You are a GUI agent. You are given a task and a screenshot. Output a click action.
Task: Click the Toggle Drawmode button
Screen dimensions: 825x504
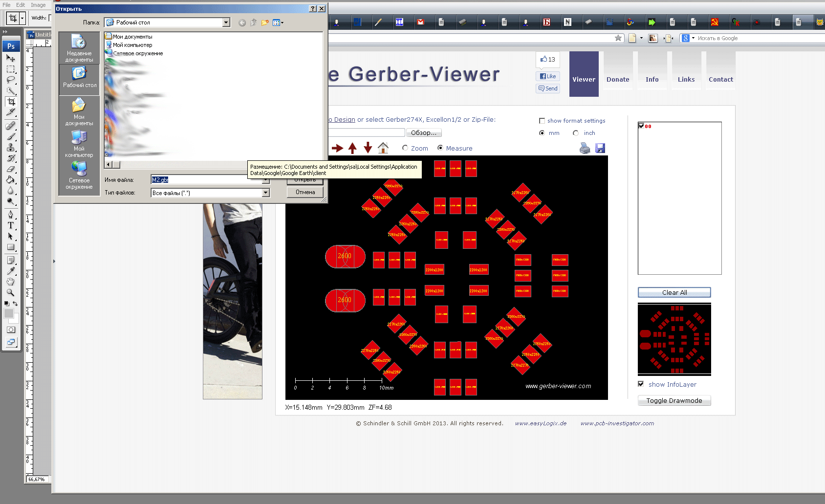pyautogui.click(x=674, y=400)
